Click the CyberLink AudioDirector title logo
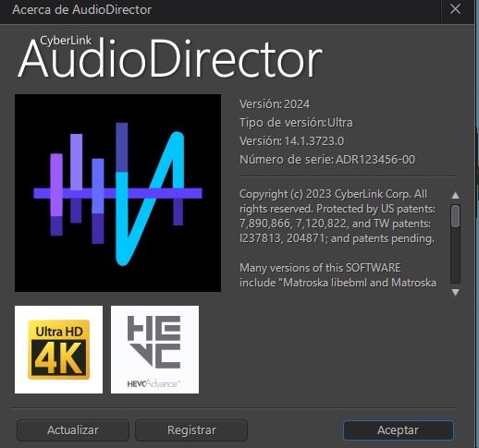Screen dimensions: 479x448 pyautogui.click(x=169, y=57)
